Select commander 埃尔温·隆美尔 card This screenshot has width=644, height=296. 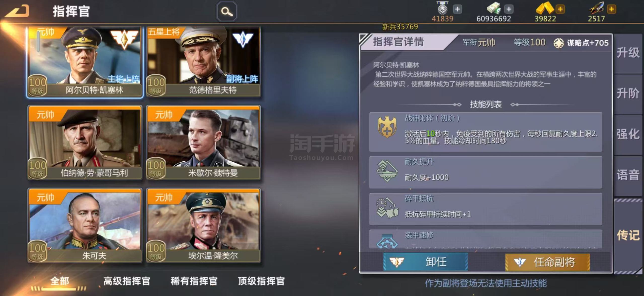[204, 225]
